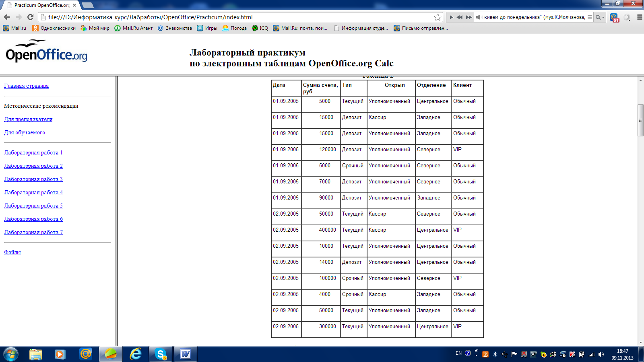The width and height of the screenshot is (644, 362).
Task: Click the page vertical scrollbar thumb
Action: [x=640, y=120]
